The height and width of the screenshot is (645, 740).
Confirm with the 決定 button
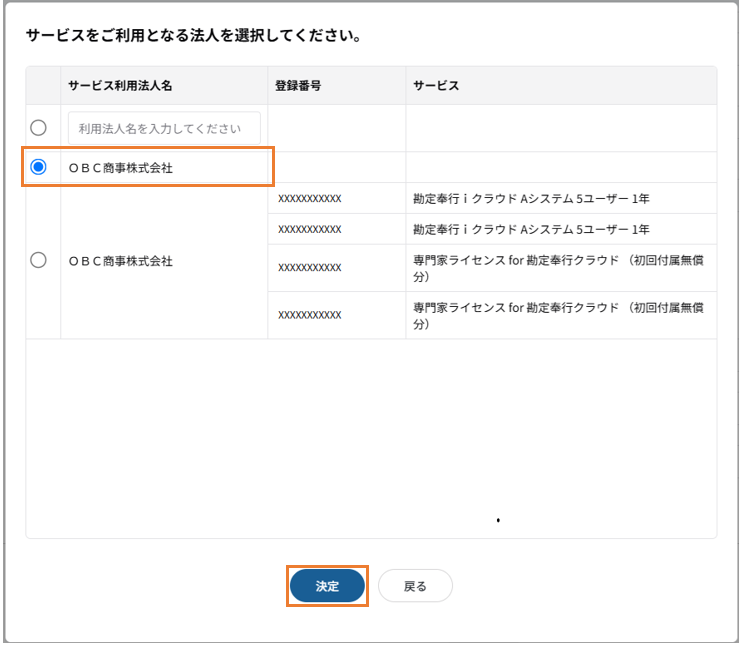(x=327, y=586)
